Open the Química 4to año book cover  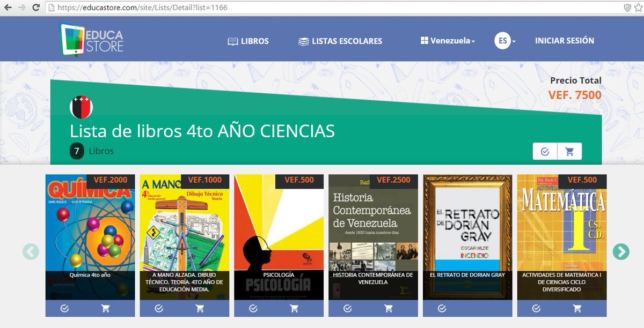pos(90,237)
